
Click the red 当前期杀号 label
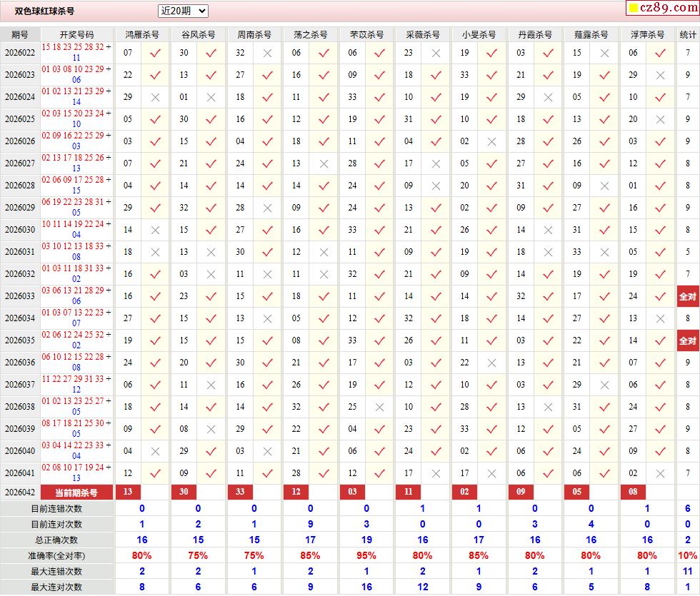[x=77, y=493]
